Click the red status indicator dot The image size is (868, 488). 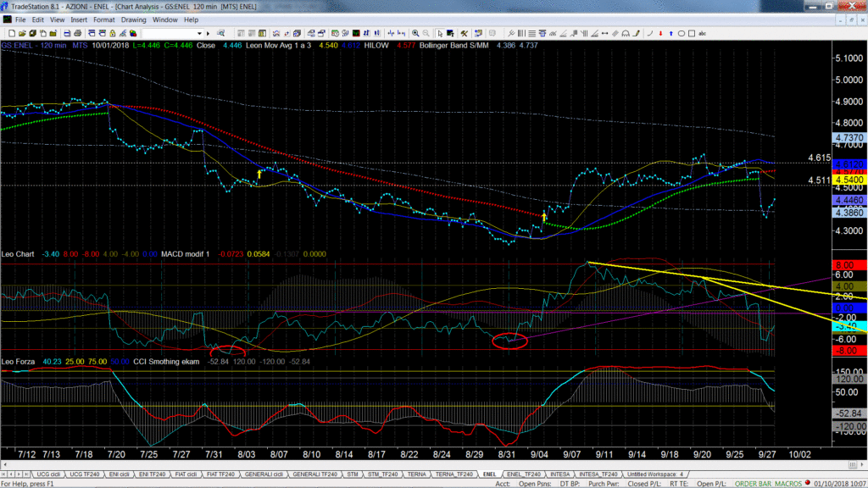pyautogui.click(x=808, y=483)
